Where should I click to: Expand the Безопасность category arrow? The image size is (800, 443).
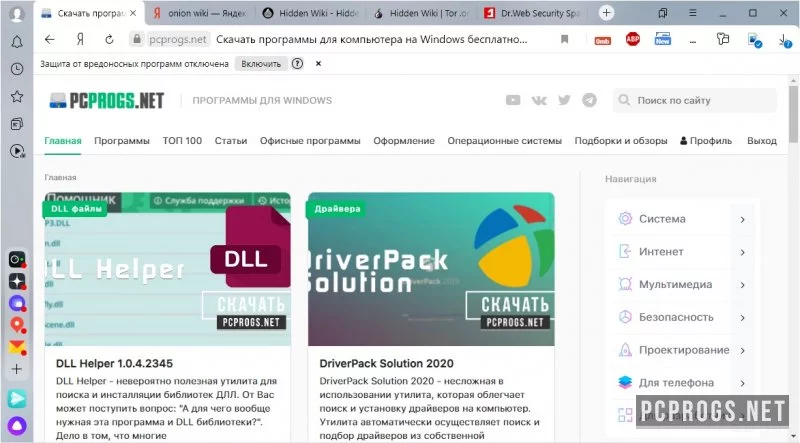click(742, 317)
